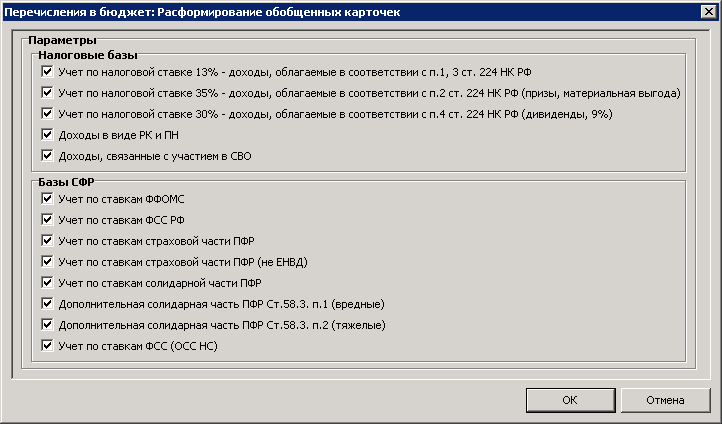
Task: Toggle Доходы, связанные с участием в СВО
Action: 47,156
